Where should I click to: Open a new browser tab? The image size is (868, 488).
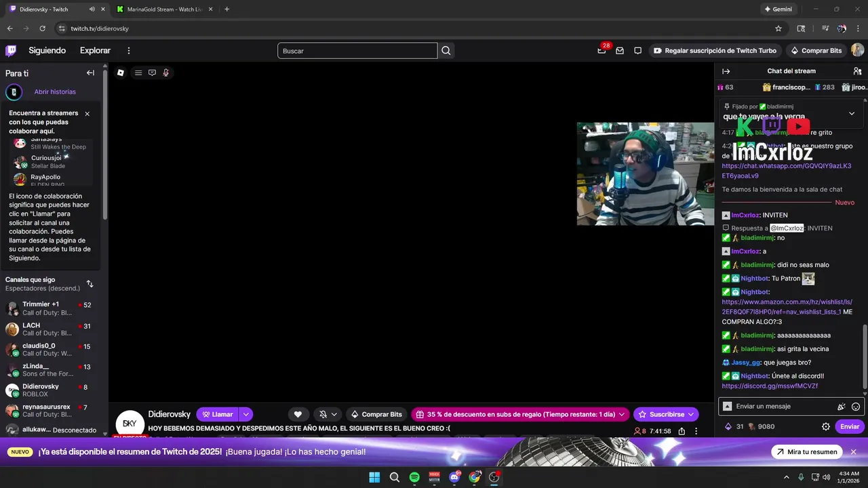226,9
